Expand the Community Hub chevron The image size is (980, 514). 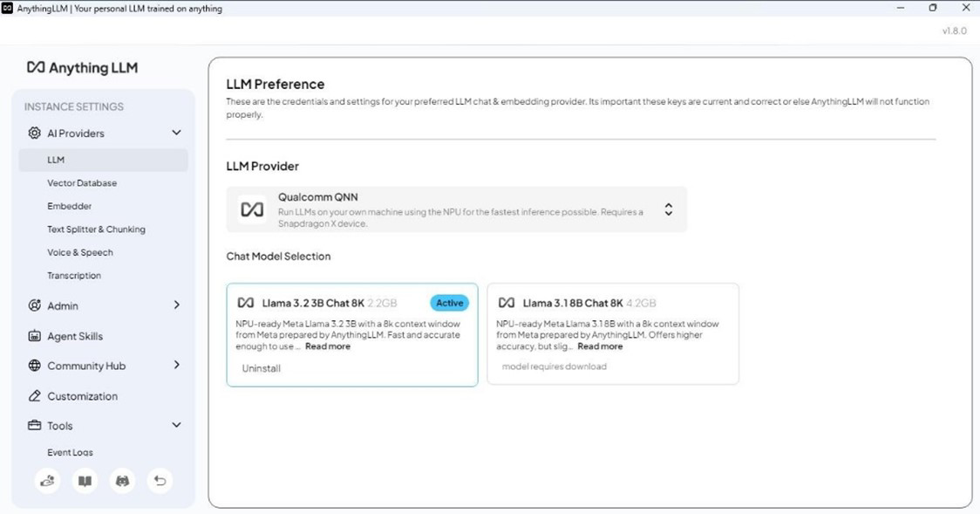coord(176,365)
